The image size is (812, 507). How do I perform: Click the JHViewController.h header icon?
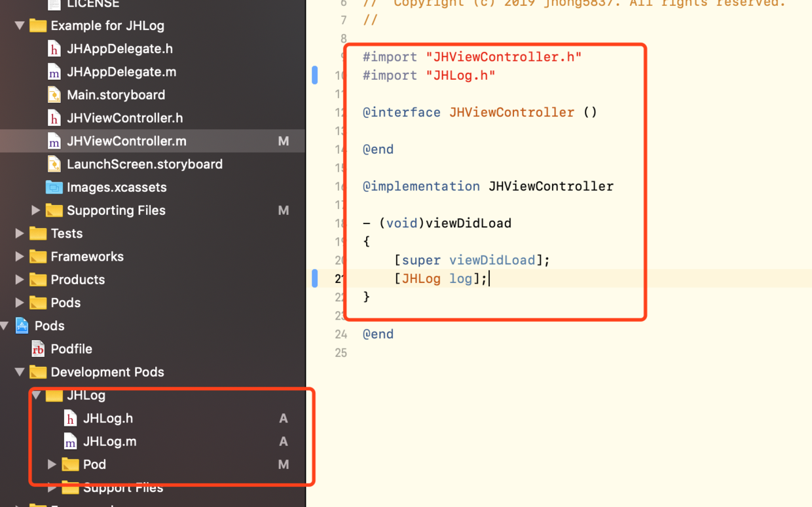click(x=54, y=118)
